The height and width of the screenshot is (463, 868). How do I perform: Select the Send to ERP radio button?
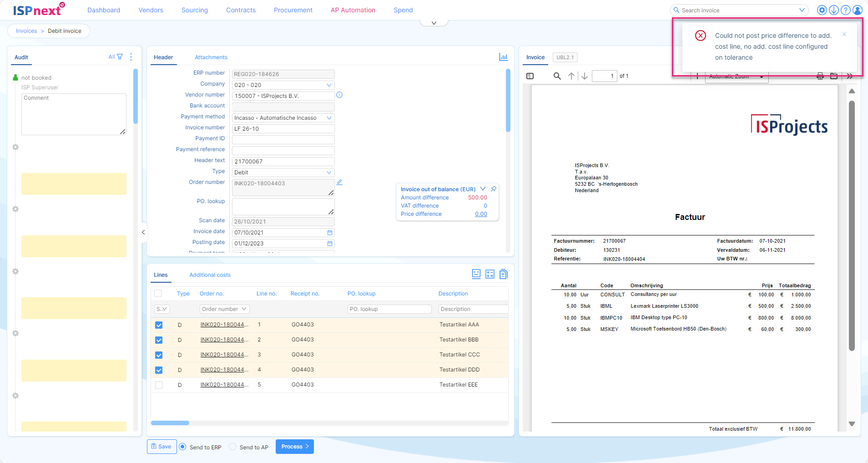pyautogui.click(x=182, y=447)
